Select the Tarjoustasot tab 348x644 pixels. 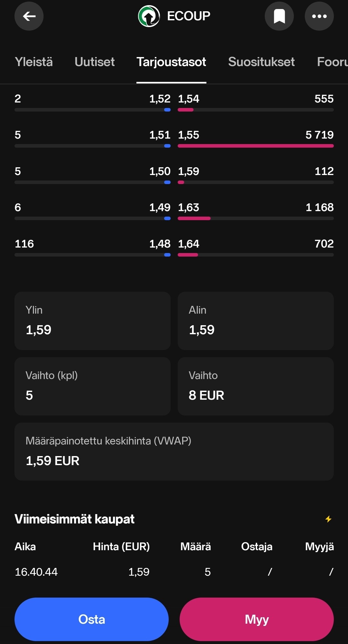171,62
